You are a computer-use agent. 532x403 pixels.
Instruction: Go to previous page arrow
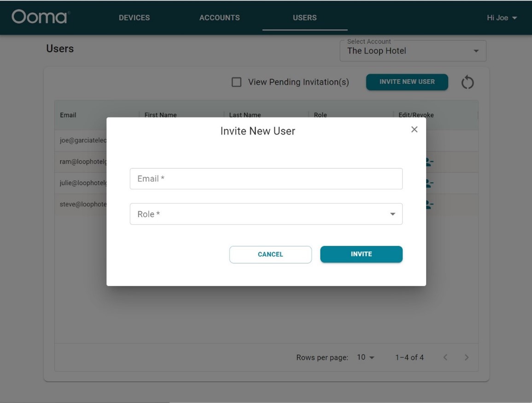pyautogui.click(x=445, y=357)
